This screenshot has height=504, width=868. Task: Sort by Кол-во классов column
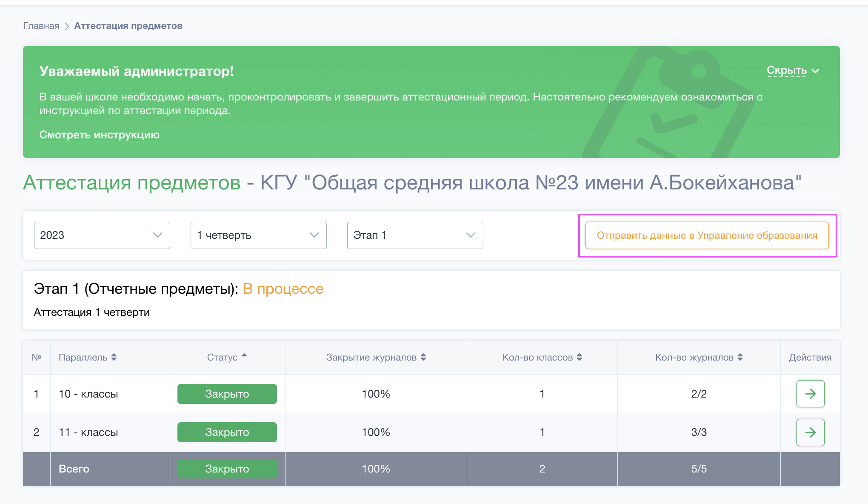click(x=542, y=357)
